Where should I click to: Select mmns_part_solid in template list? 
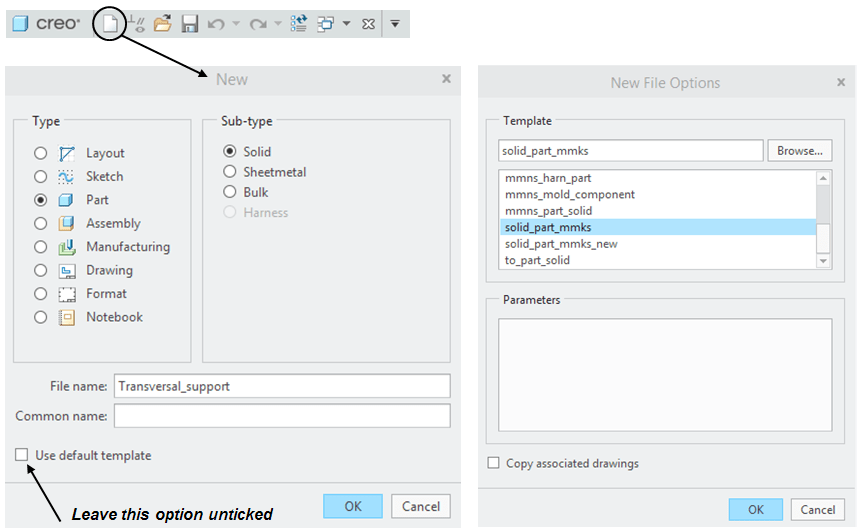point(548,211)
